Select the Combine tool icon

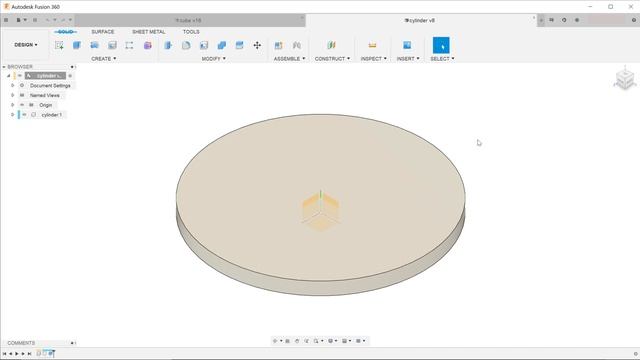coord(222,45)
